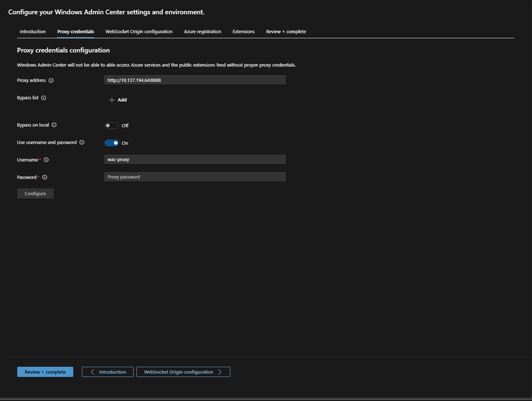
Task: Click blue Review + complete button
Action: click(x=45, y=372)
